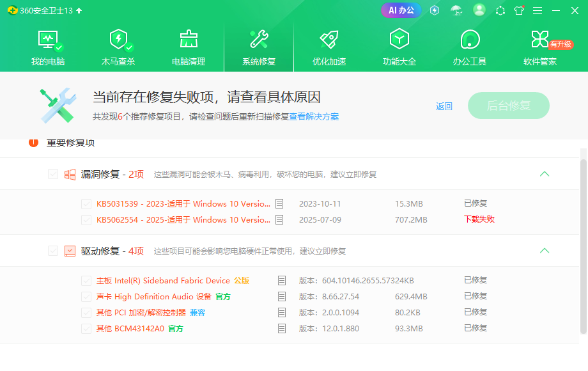Open the user avatar account icon

point(479,10)
